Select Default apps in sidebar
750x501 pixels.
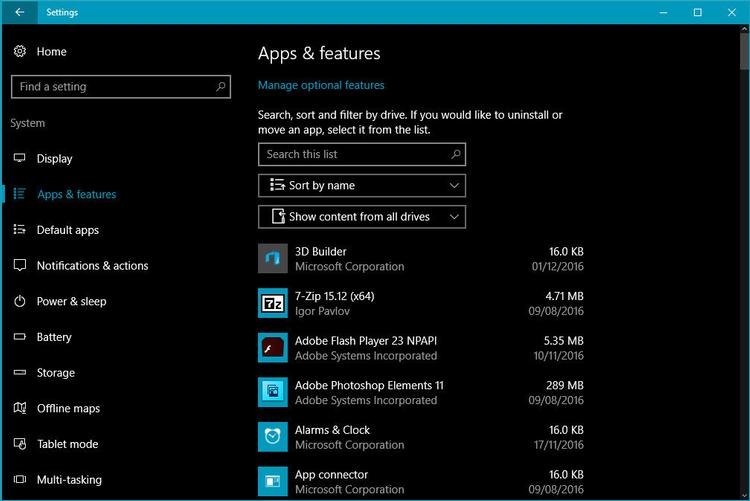click(x=68, y=230)
